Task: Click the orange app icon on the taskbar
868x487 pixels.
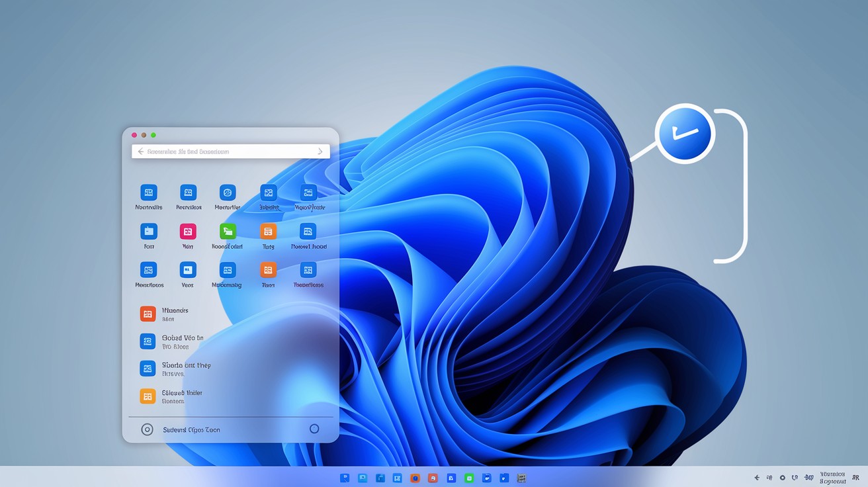Action: (x=416, y=477)
